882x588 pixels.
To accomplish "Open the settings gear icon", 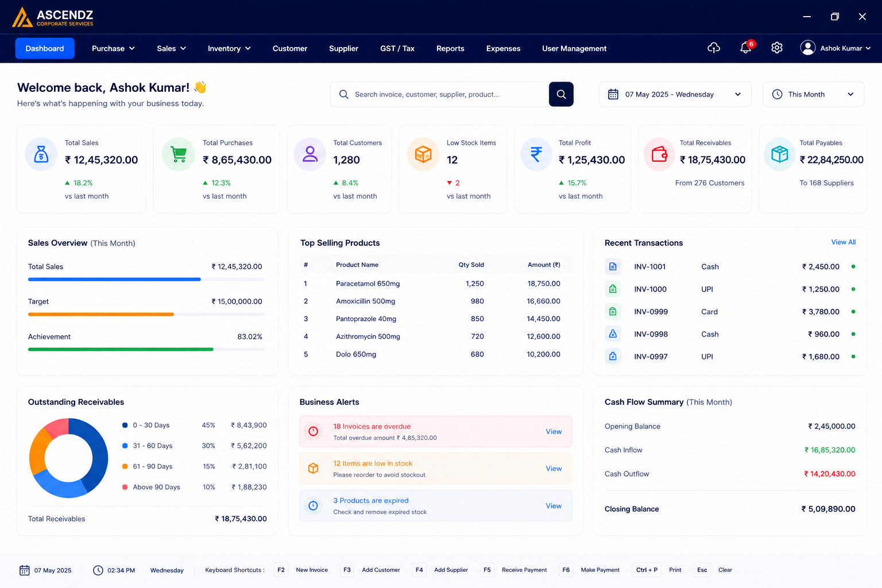I will click(x=777, y=48).
